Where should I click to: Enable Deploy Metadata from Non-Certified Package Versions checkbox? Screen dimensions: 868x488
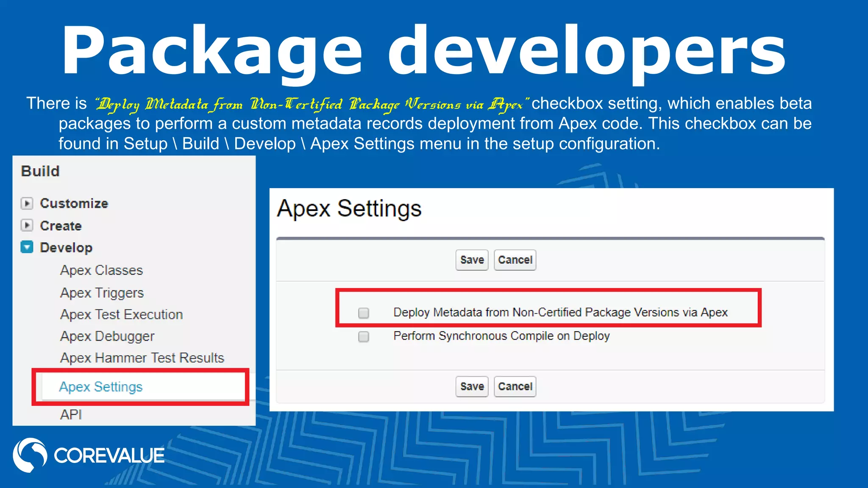[364, 313]
